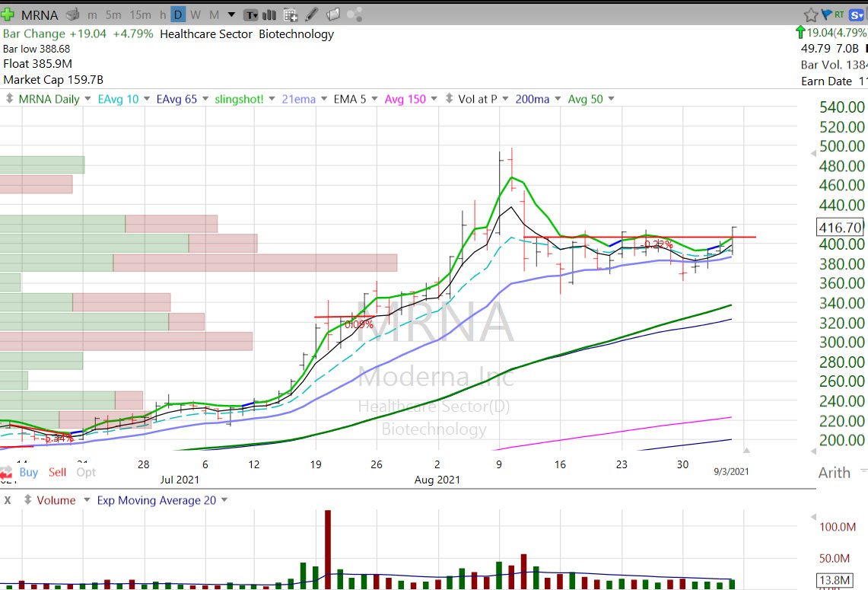Select the monthly 'M' time frame
Viewport: 868px width, 590px height.
(215, 15)
